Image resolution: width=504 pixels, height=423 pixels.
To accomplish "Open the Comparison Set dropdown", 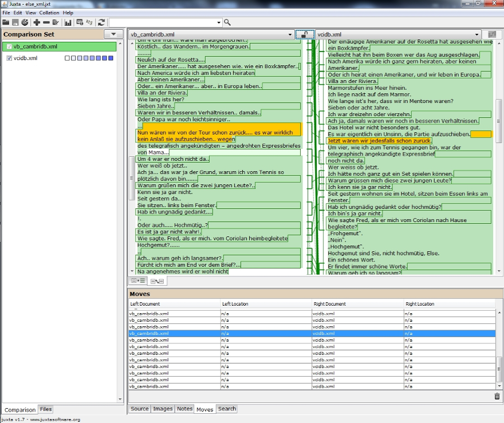I will pos(113,34).
